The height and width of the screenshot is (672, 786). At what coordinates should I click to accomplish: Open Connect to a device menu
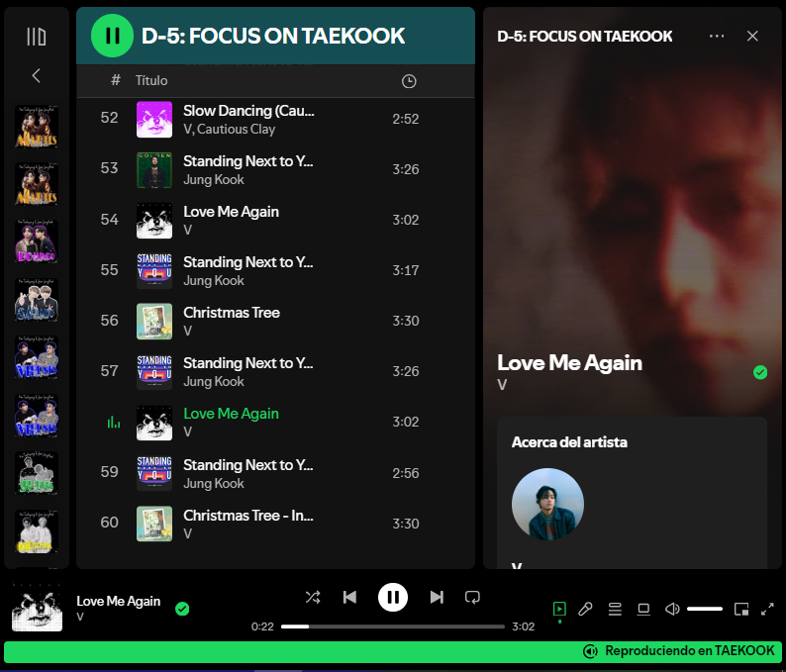point(643,609)
